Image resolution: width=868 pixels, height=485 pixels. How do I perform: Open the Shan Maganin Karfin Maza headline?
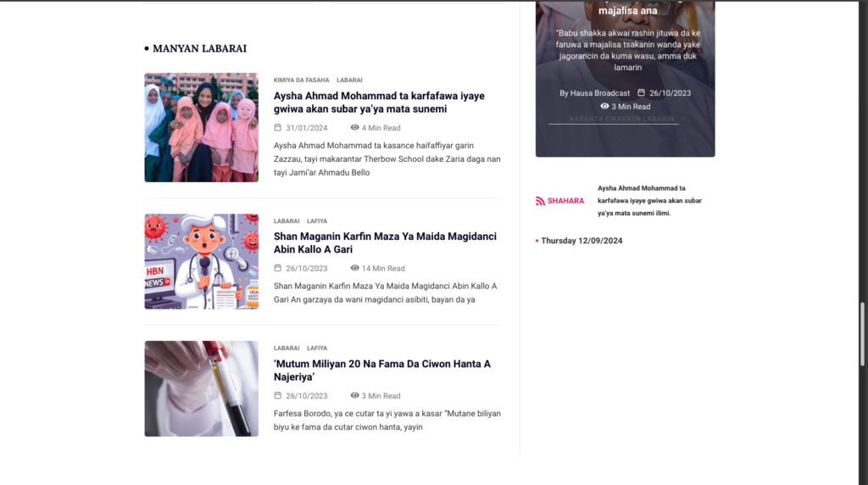385,243
